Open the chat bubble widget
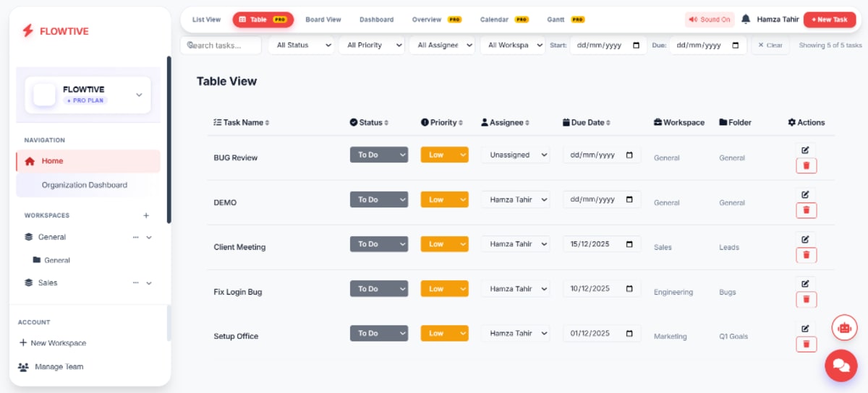 (x=841, y=365)
